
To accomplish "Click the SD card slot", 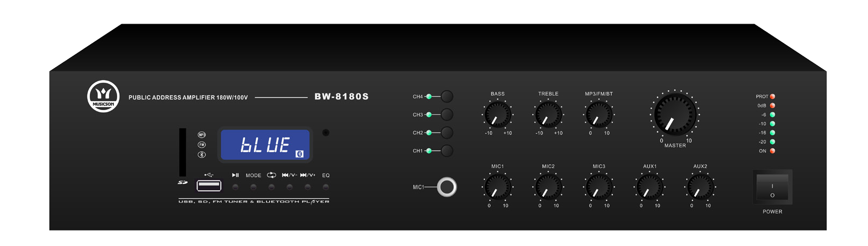I will pyautogui.click(x=183, y=152).
